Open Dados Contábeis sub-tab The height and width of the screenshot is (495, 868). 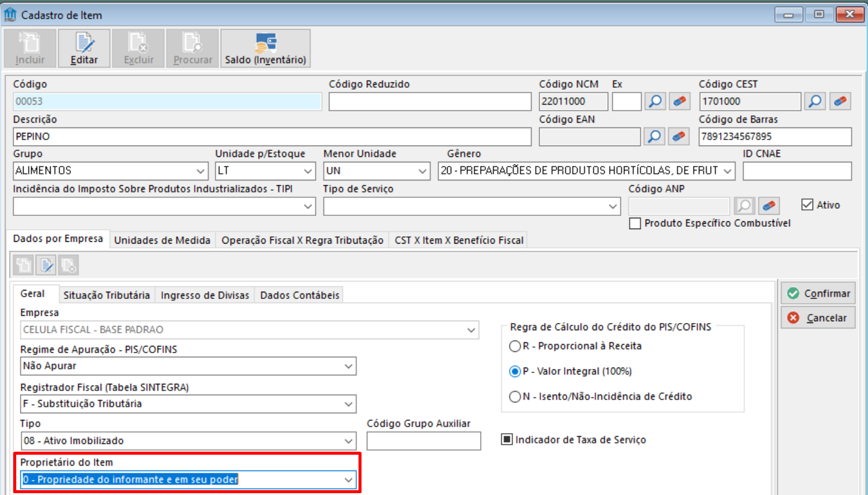coord(300,295)
